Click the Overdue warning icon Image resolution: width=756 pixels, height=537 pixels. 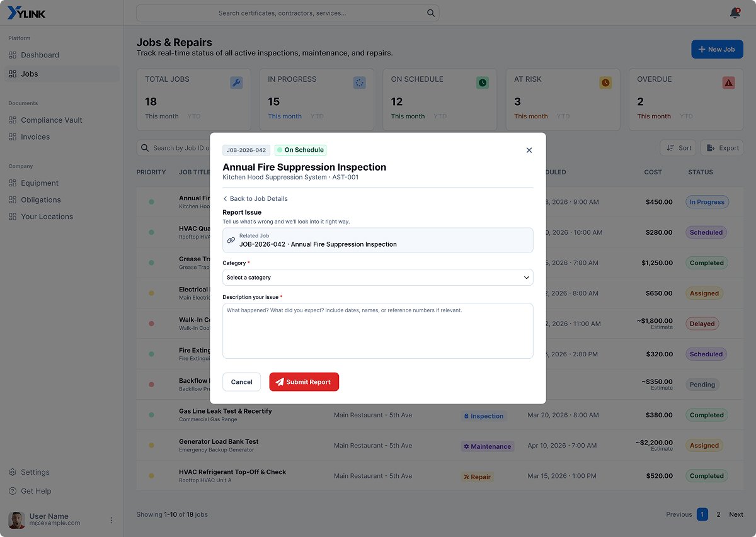click(728, 82)
